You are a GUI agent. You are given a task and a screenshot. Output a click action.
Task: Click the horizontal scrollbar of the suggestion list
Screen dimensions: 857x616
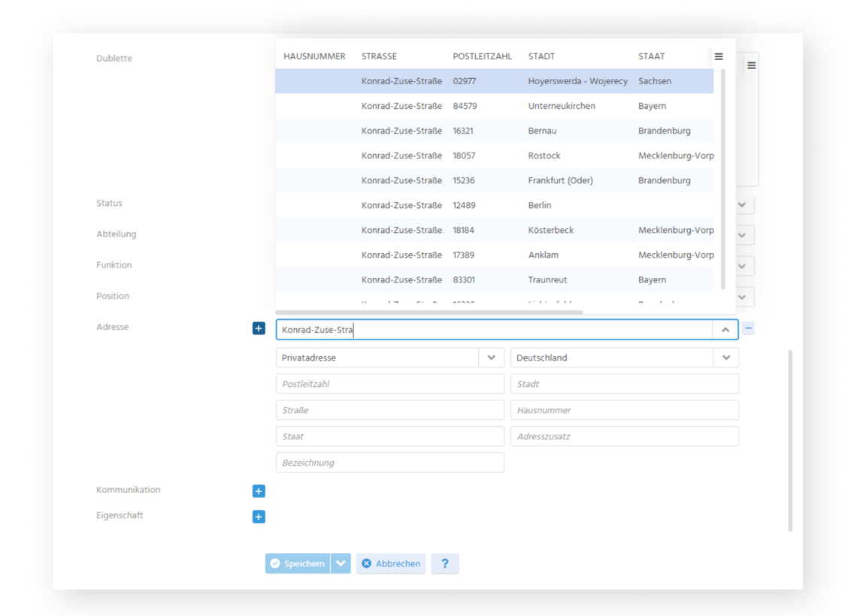coord(428,312)
